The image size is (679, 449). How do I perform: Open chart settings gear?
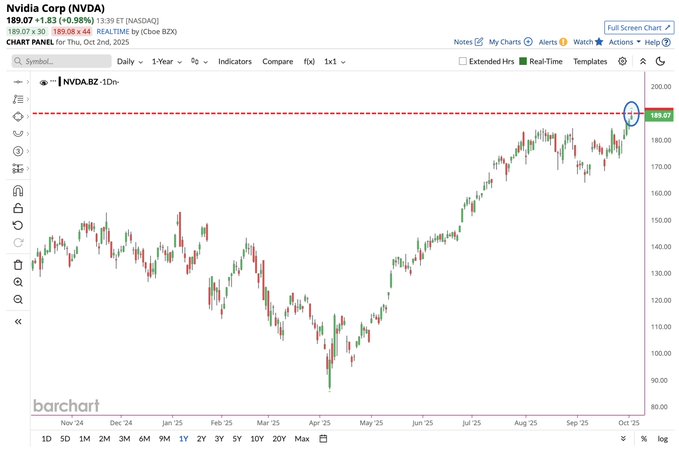click(622, 61)
